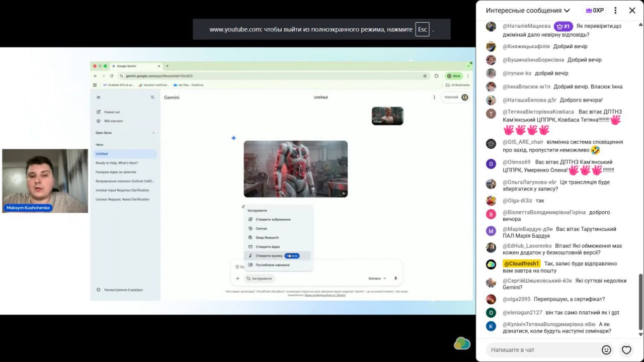Click the emoji picker in chat input
Viewport: 644px width, 362px height.
pyautogui.click(x=606, y=350)
